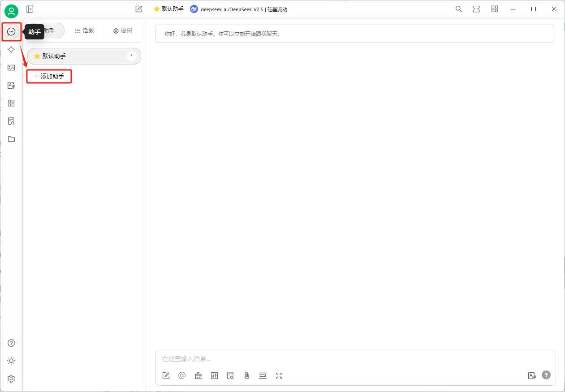This screenshot has height=392, width=565.
Task: Open the Knowledge Base sidebar icon
Action: [11, 121]
